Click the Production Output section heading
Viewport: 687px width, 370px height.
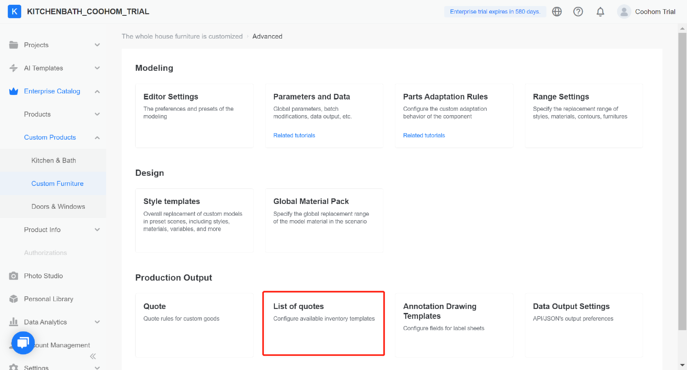(174, 278)
